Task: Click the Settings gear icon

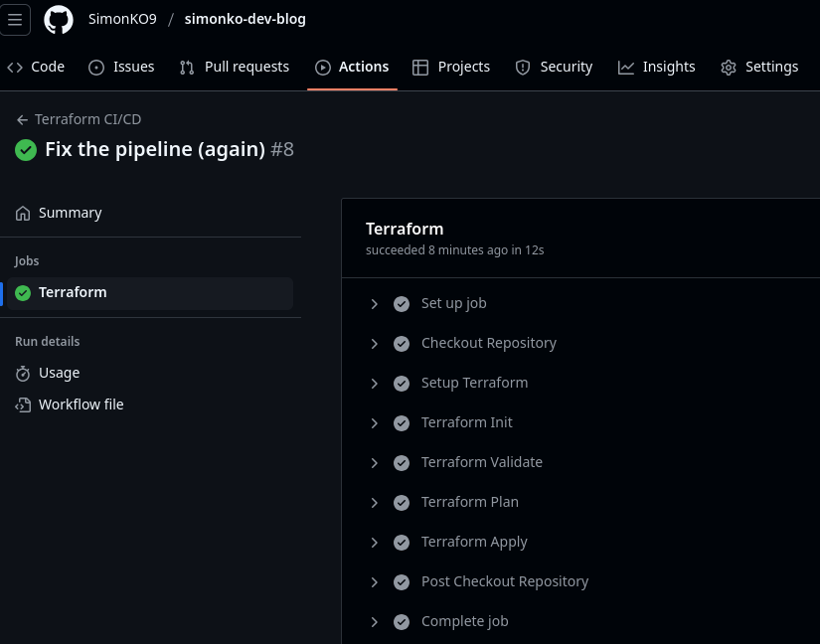Action: (x=729, y=68)
